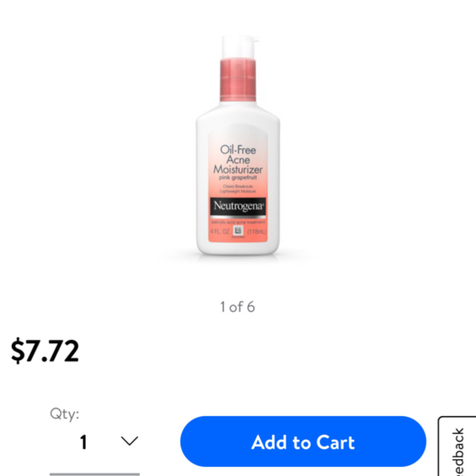Open the quantity dropdown chevron

[129, 441]
